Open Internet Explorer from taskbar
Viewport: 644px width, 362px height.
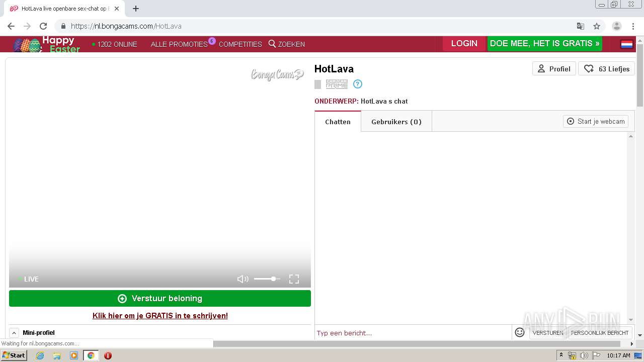(x=40, y=355)
